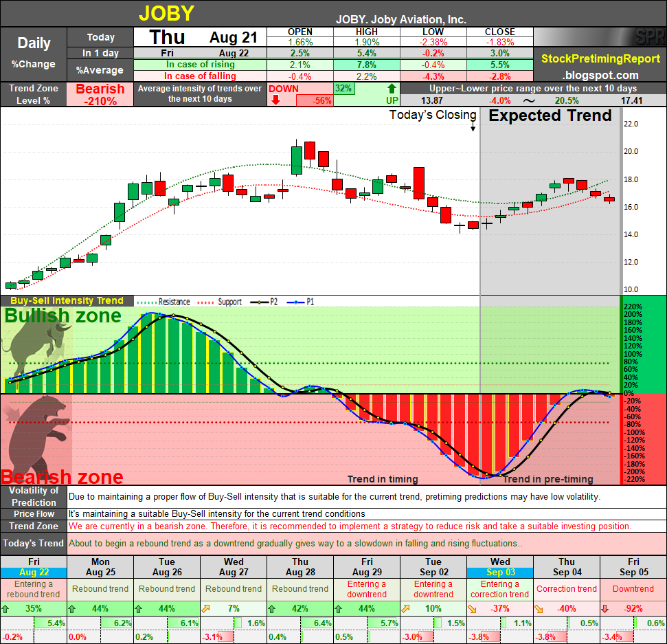Click the Support legend entry
The width and height of the screenshot is (667, 644).
coord(220,302)
